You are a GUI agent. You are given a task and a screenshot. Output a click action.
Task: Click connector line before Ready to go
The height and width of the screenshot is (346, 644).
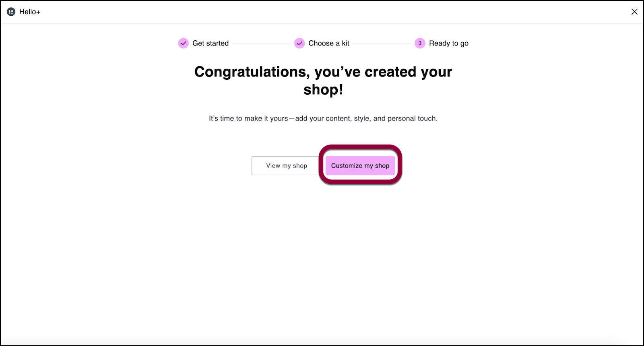(382, 43)
